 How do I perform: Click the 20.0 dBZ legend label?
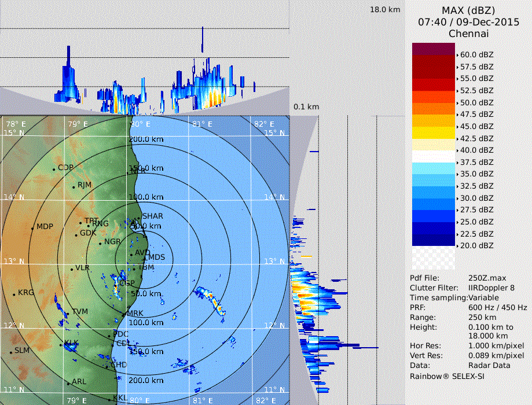476,246
